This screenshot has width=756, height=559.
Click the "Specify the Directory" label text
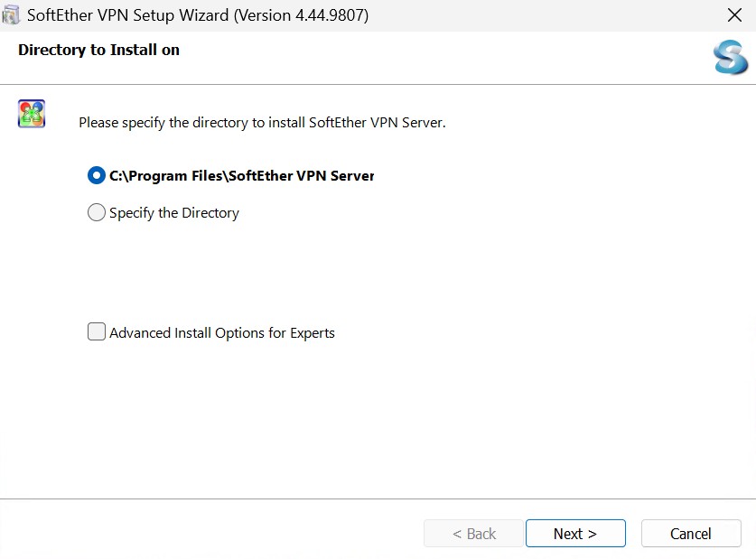(x=174, y=213)
